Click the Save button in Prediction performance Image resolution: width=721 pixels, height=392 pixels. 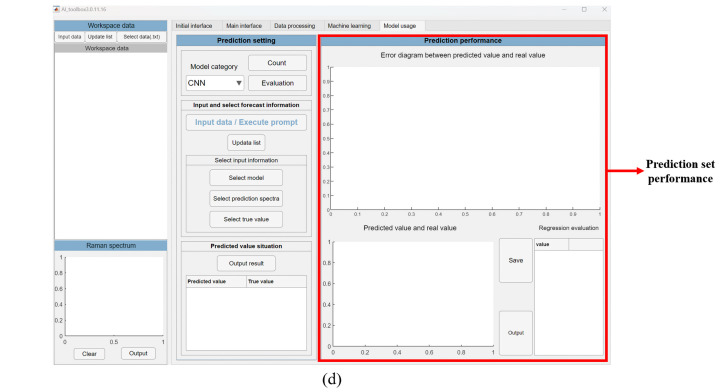tap(516, 260)
